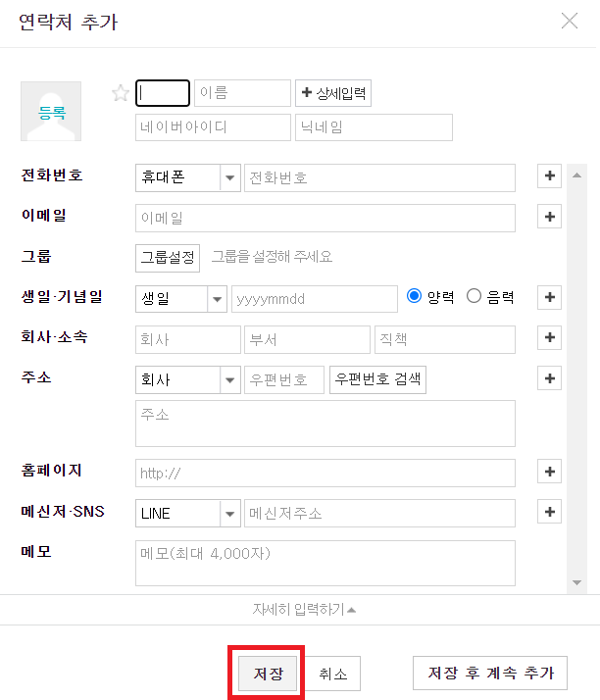600x700 pixels.
Task: Click the 이름 input field
Action: pyautogui.click(x=242, y=93)
